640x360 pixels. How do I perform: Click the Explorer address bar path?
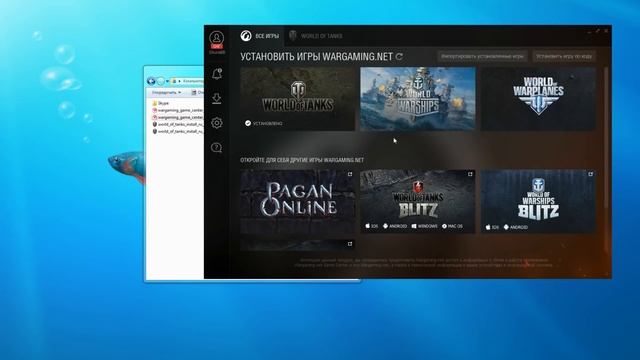[x=188, y=81]
